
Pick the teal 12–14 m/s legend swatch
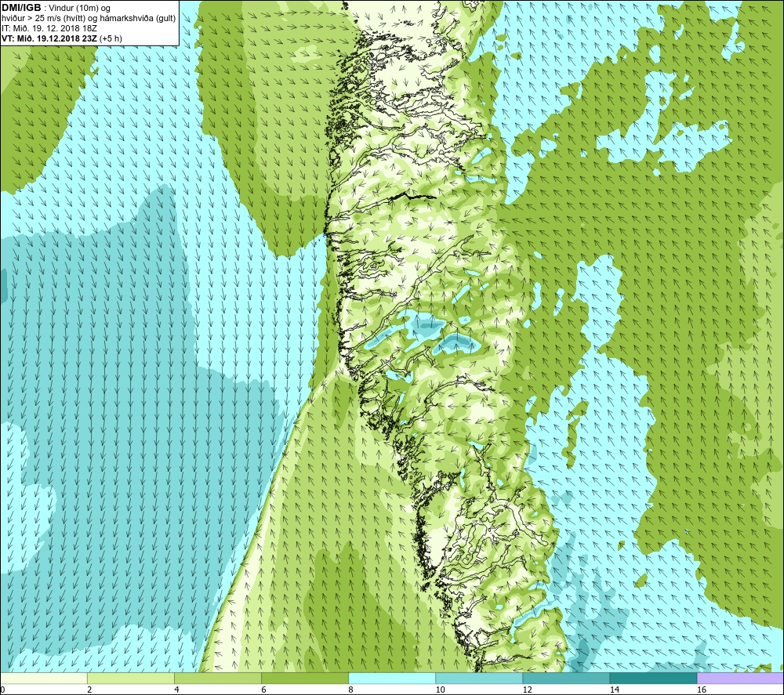point(566,679)
